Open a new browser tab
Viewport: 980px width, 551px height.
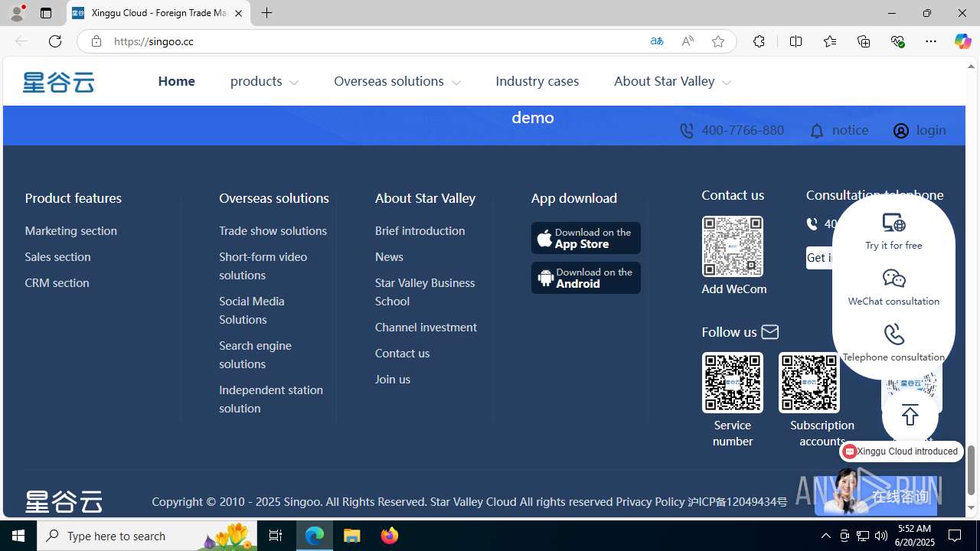click(266, 13)
